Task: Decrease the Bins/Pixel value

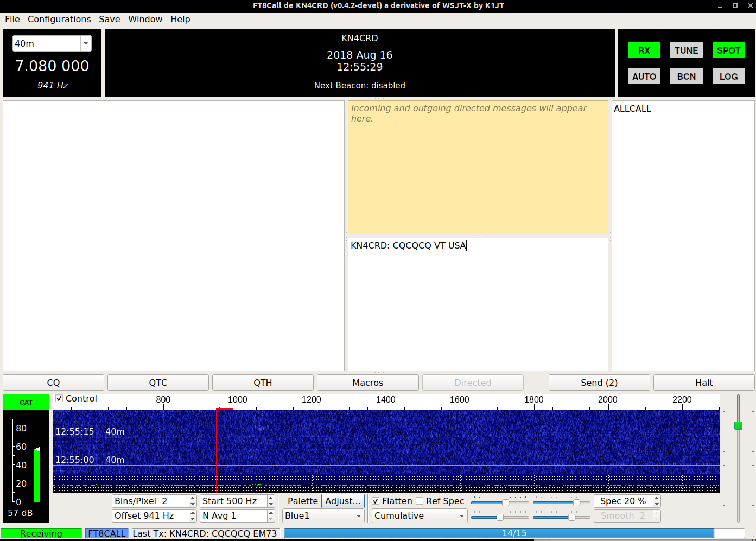Action: (192, 504)
